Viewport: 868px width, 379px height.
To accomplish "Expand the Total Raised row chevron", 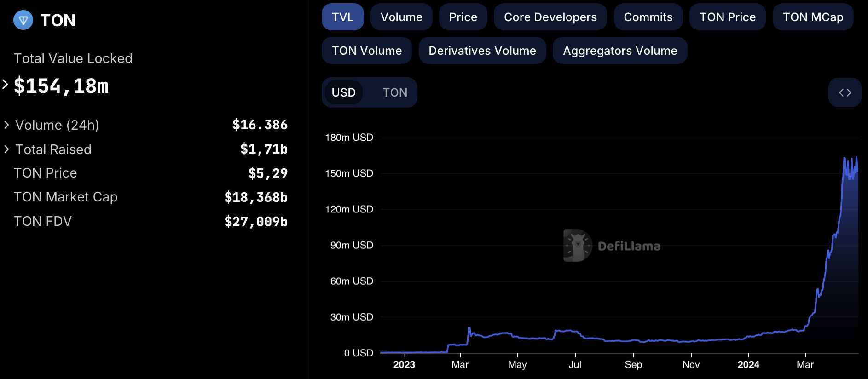I will point(6,149).
